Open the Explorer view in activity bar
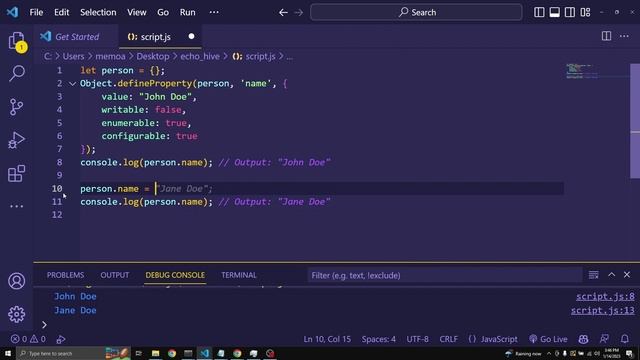Viewport: 640px width, 360px height. pos(17,41)
